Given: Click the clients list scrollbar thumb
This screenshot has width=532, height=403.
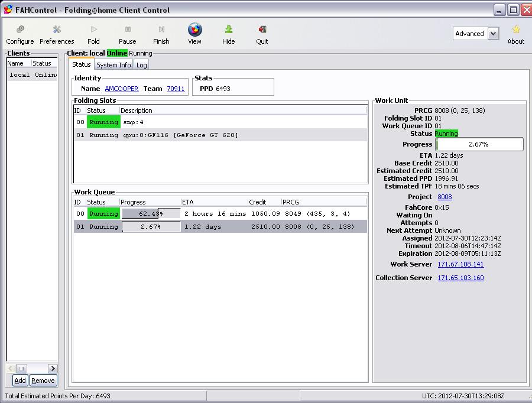Looking at the screenshot, I should click(21, 368).
